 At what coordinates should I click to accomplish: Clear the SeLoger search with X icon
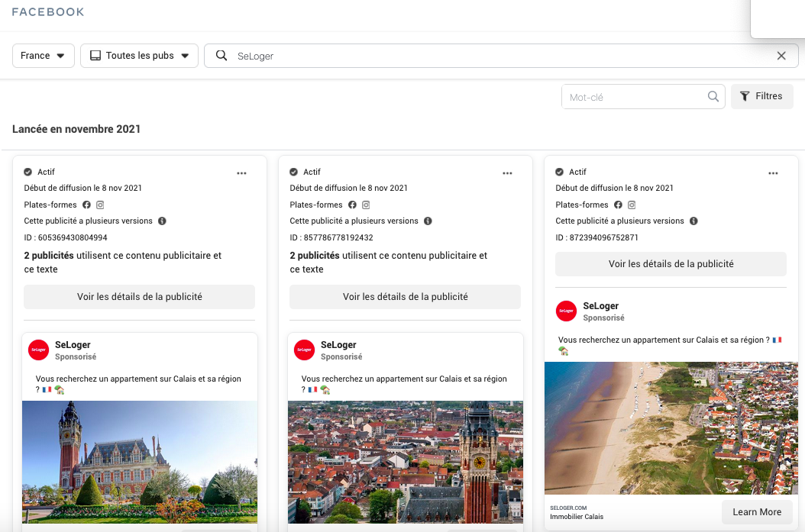tap(781, 56)
